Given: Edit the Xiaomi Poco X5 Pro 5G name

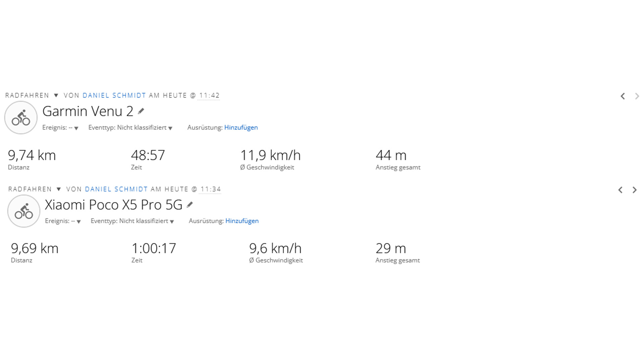Looking at the screenshot, I should coord(190,204).
